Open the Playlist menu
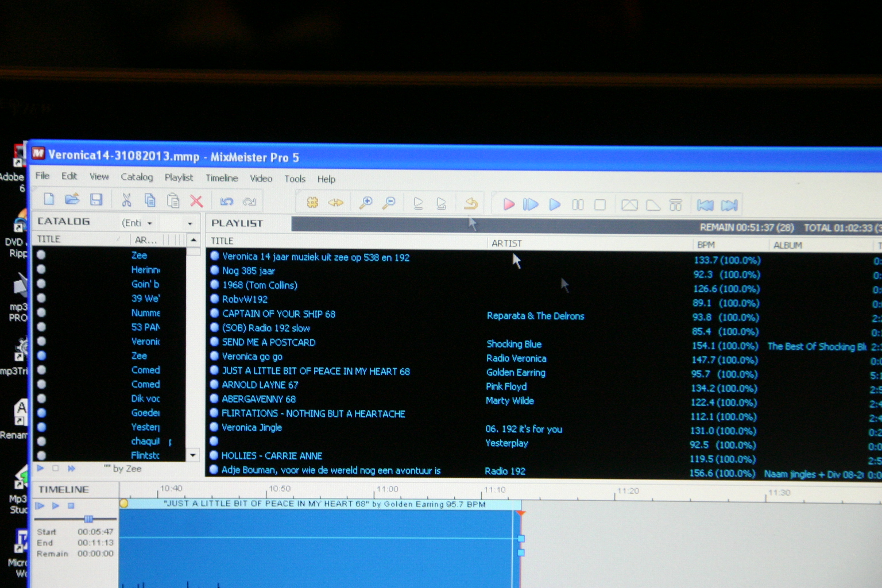The width and height of the screenshot is (882, 588). point(179,177)
